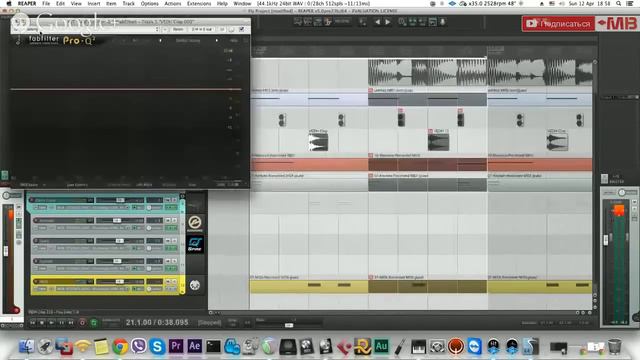Open Adobe After Effects from Dock
This screenshot has height=360, width=640.
[194, 346]
